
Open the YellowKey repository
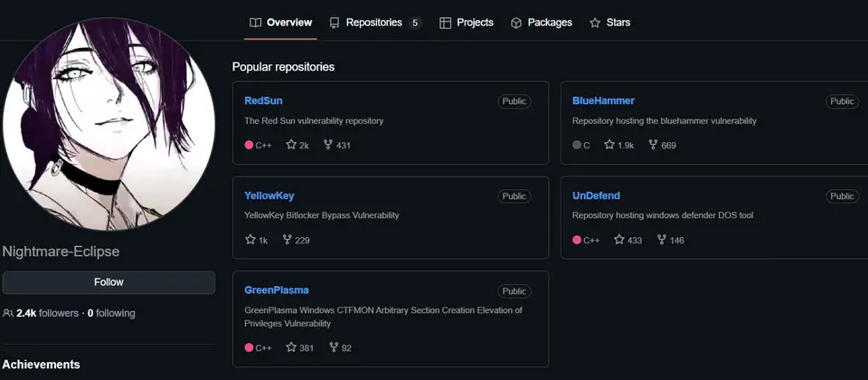coord(269,195)
